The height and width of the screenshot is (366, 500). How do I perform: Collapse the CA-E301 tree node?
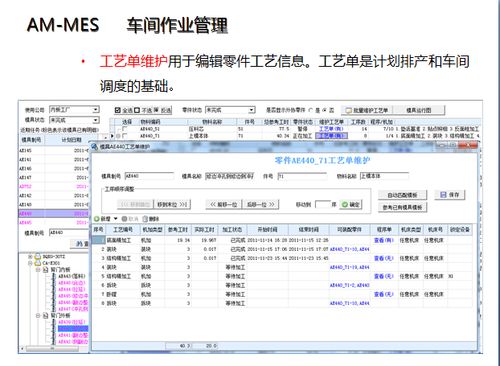pyautogui.click(x=30, y=263)
